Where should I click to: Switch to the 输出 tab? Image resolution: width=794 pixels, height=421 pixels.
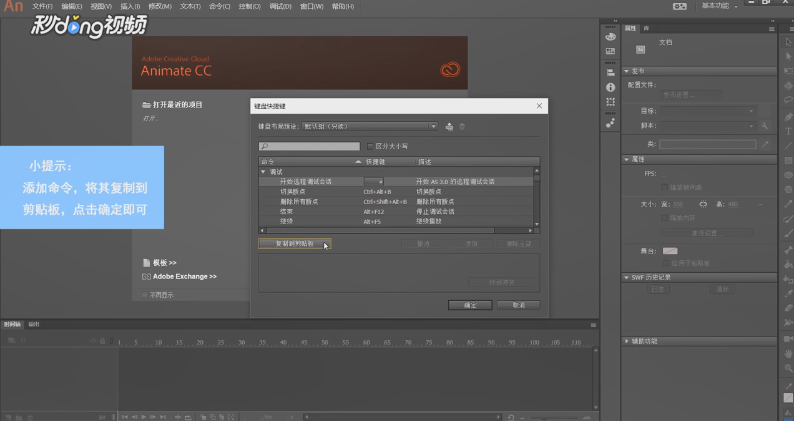(x=34, y=324)
